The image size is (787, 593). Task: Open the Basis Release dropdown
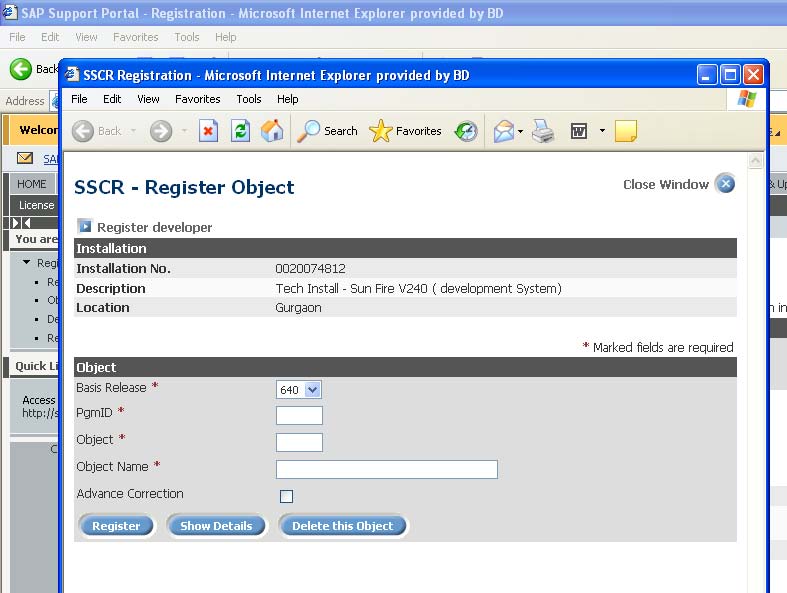point(299,390)
